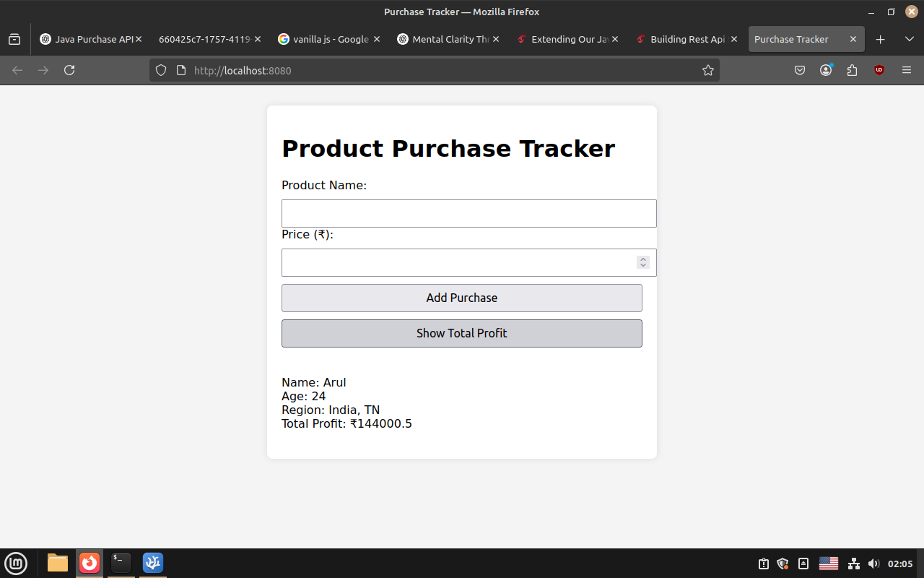
Task: Click the Show Total Profit button
Action: 461,333
